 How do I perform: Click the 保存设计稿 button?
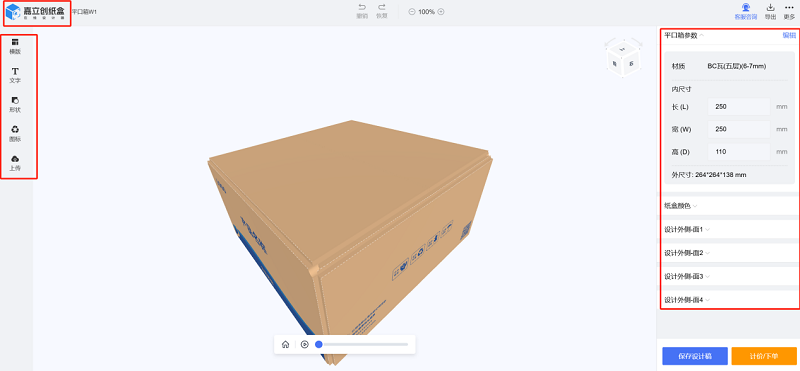coord(695,356)
